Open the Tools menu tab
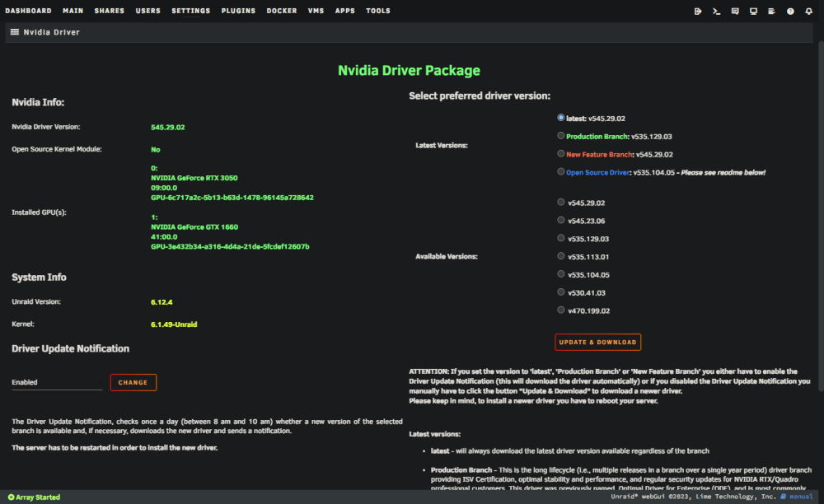The height and width of the screenshot is (504, 824). tap(378, 11)
